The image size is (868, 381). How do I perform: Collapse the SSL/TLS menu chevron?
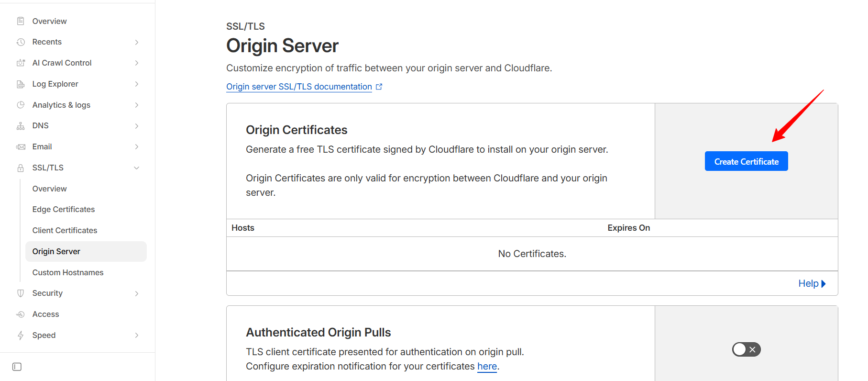click(x=136, y=168)
